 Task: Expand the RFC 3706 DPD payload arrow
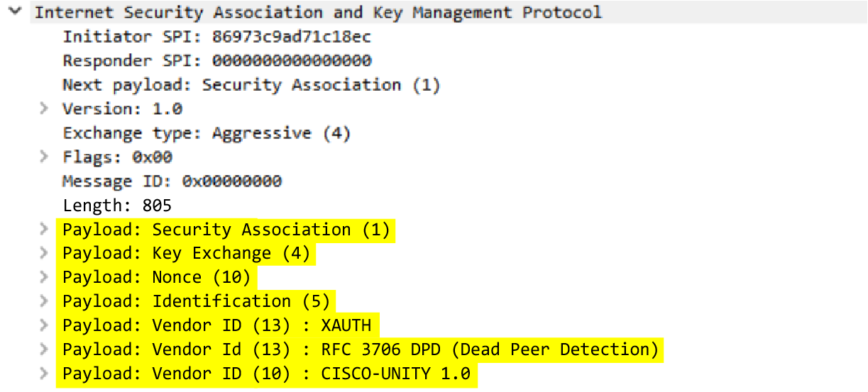coord(44,349)
